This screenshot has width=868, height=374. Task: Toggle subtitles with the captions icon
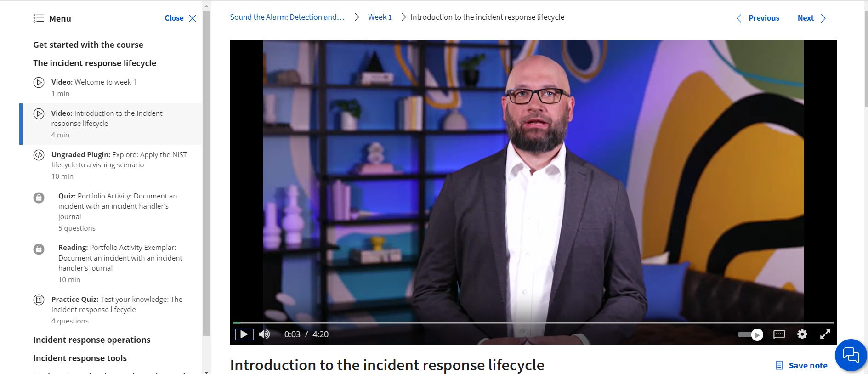coord(779,334)
